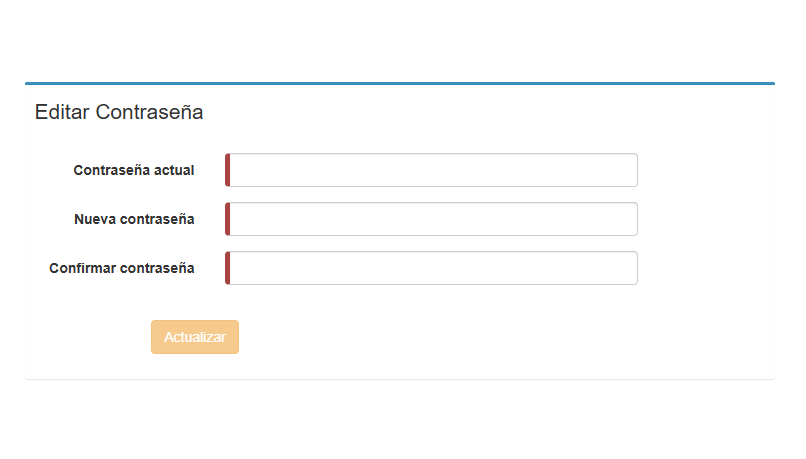Click the word "Confirmar" in the third label
This screenshot has height=459, width=806.
pos(82,268)
